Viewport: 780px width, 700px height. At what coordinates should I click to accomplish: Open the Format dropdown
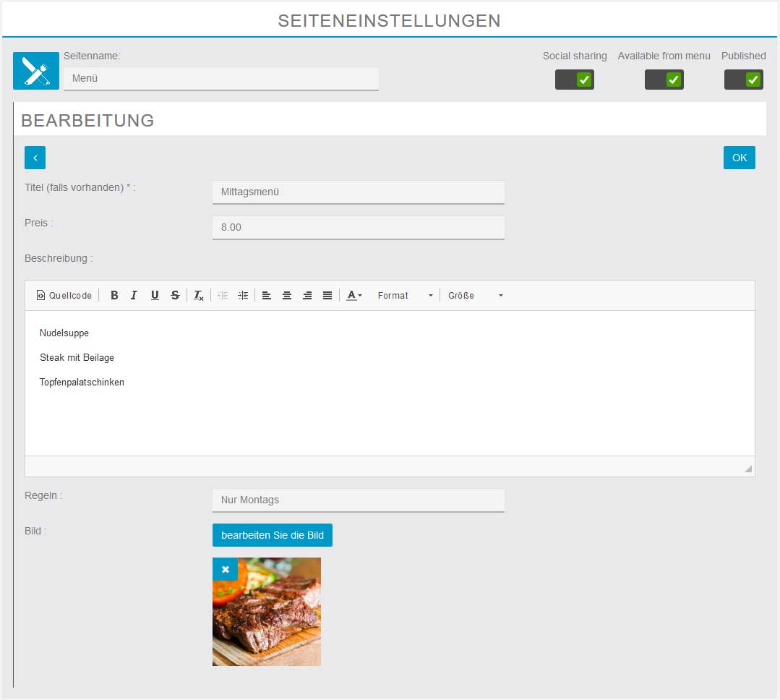pos(405,296)
